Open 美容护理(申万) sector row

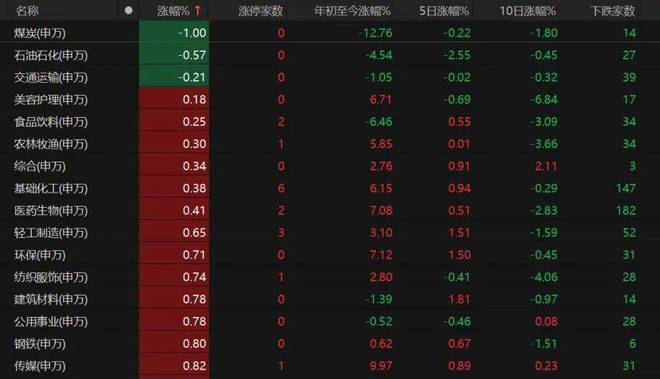coord(51,100)
